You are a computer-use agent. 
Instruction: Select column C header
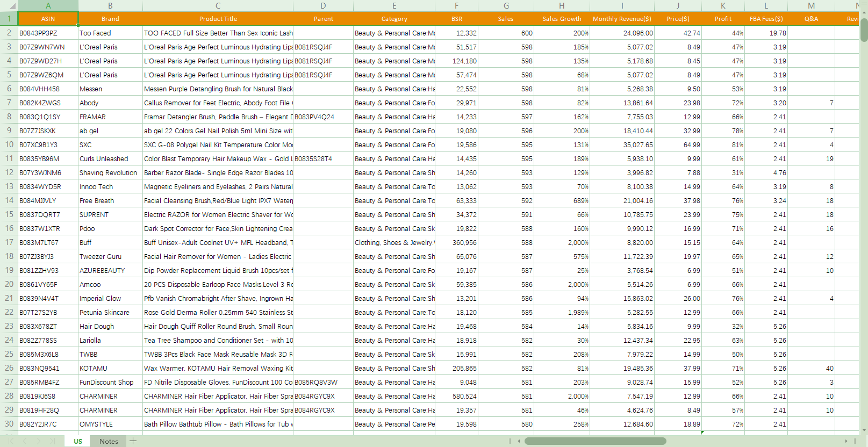(218, 5)
